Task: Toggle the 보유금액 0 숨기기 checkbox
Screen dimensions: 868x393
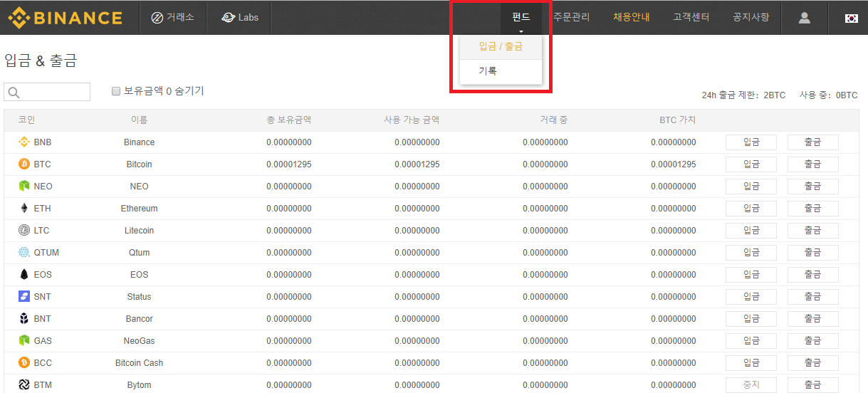Action: pyautogui.click(x=116, y=91)
